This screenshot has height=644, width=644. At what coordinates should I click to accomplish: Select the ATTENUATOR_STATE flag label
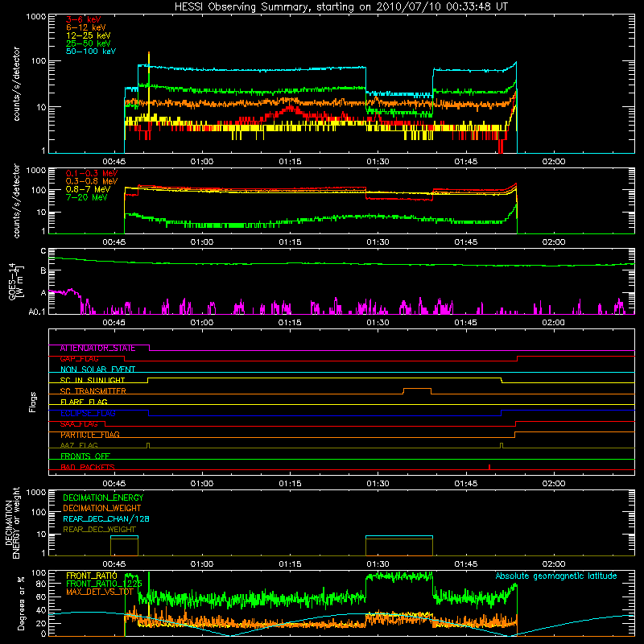(97, 349)
